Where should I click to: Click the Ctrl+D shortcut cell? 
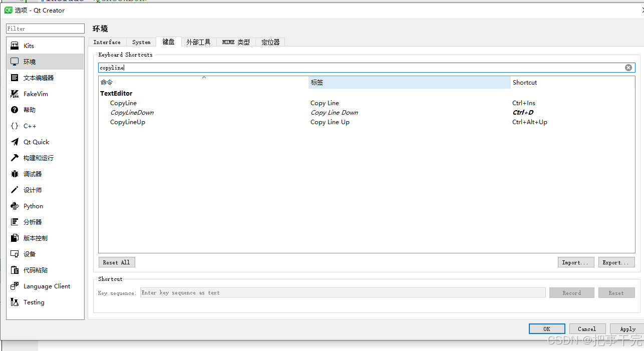[x=523, y=113]
